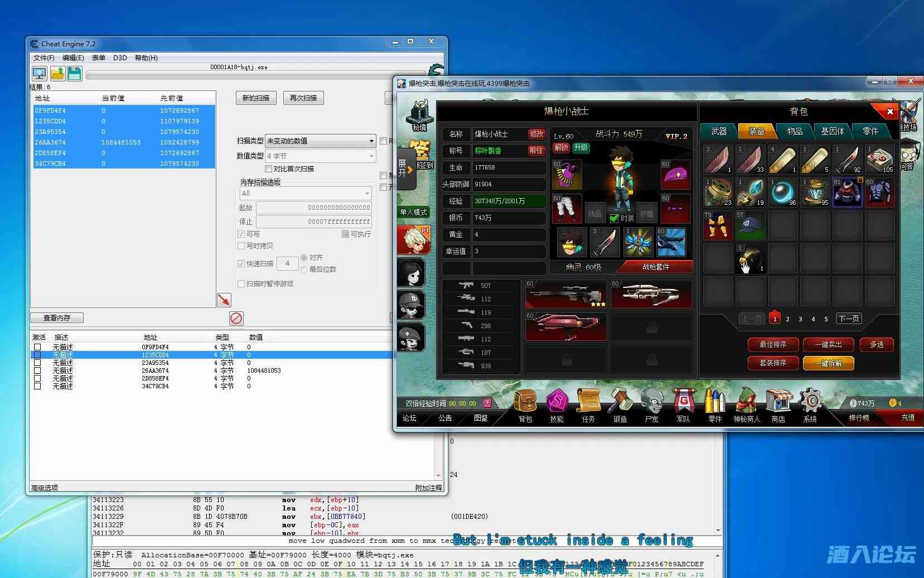Image resolution: width=924 pixels, height=578 pixels.
Task: Open the 扫描类型 dropdown
Action: [x=320, y=141]
